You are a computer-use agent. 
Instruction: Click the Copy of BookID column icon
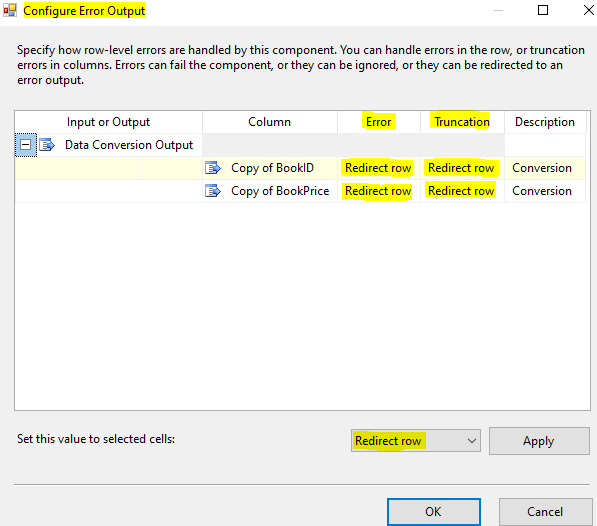[213, 168]
